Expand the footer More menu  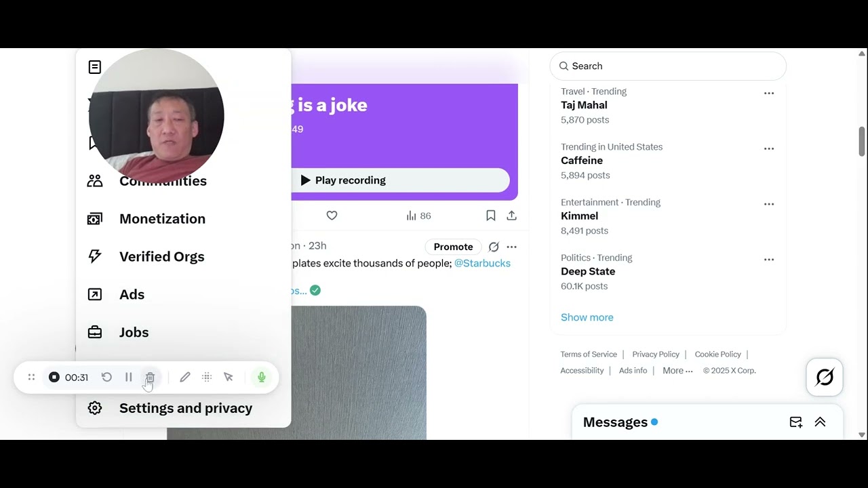677,371
